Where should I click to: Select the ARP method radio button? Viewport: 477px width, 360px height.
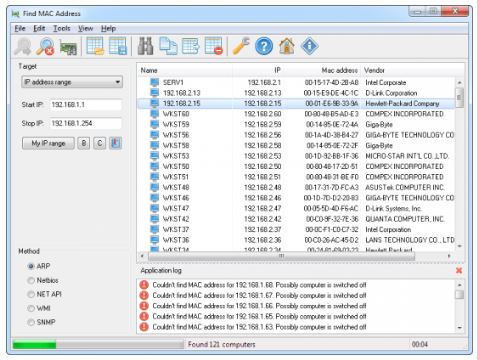click(31, 266)
